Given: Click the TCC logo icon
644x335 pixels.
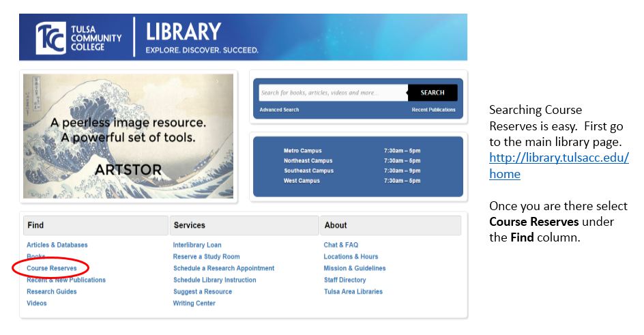Looking at the screenshot, I should 50,38.
